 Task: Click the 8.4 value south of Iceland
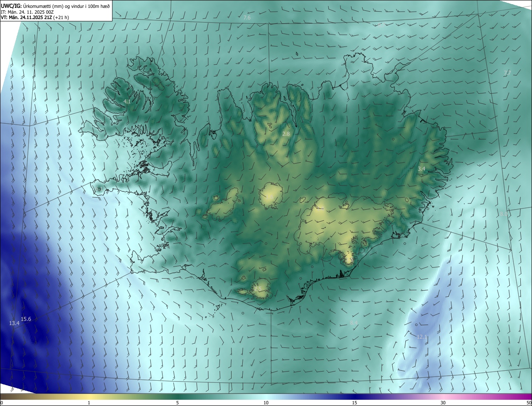pyautogui.click(x=354, y=323)
